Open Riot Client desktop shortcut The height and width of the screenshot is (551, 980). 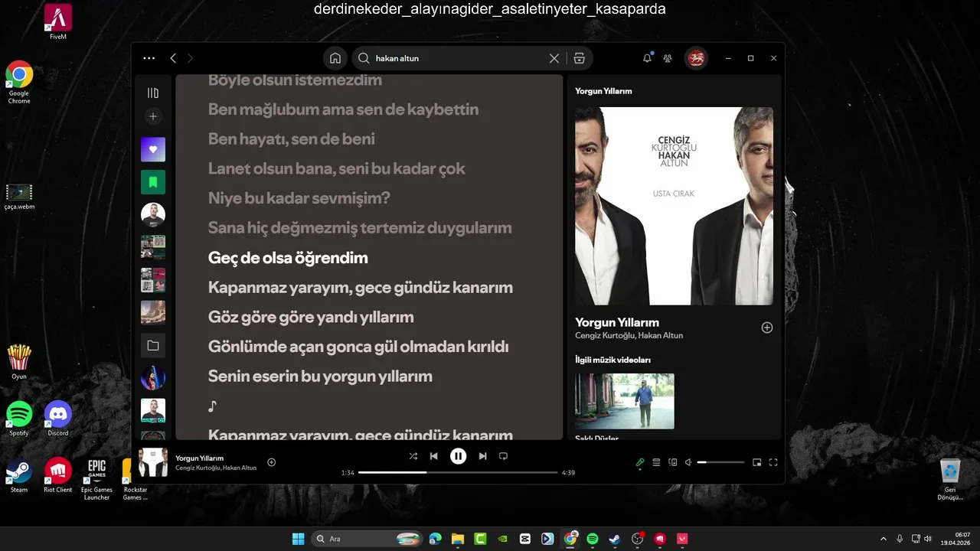click(x=58, y=475)
